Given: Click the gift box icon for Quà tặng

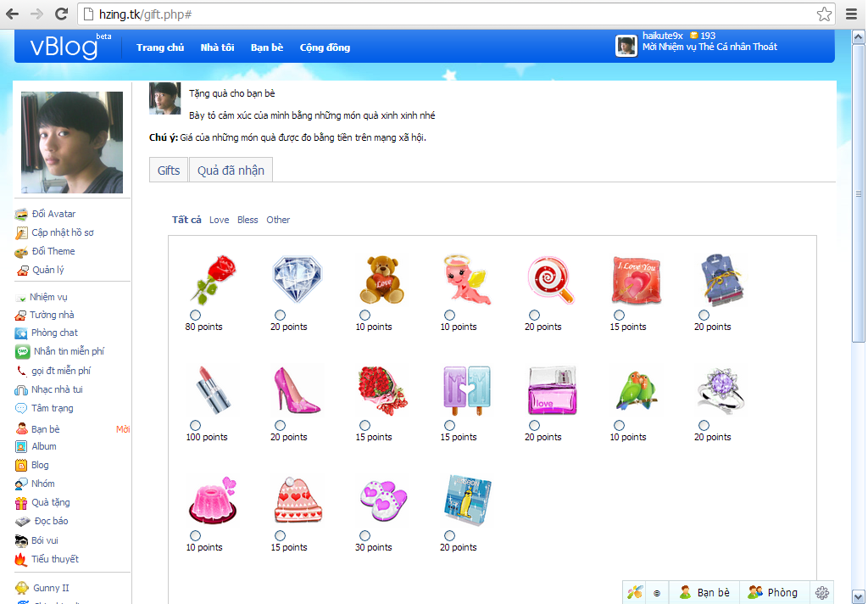Looking at the screenshot, I should 21,503.
